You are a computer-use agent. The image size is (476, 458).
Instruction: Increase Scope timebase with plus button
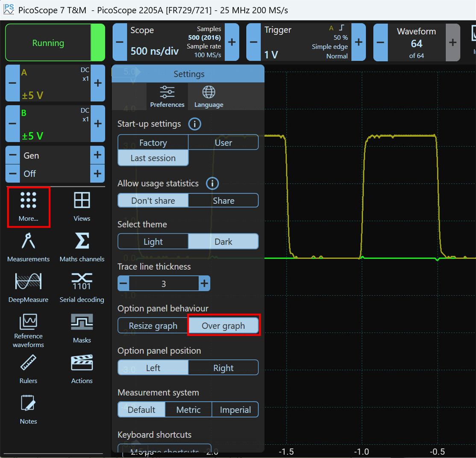click(x=232, y=42)
